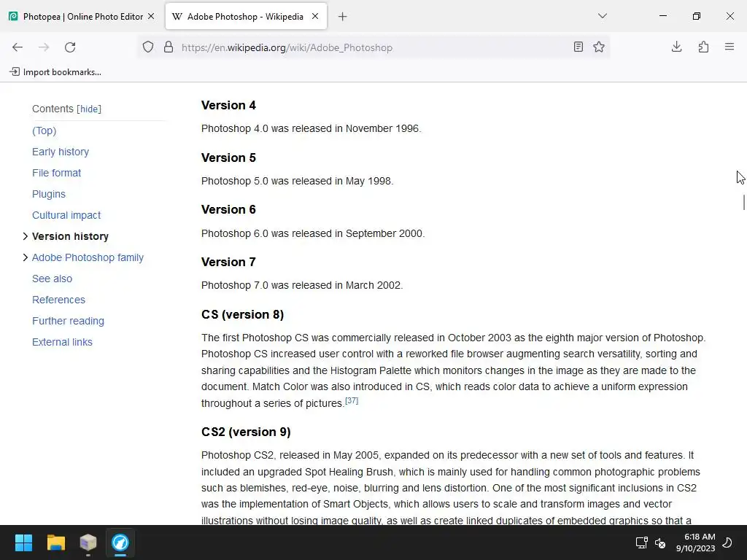Go to External links section
The width and height of the screenshot is (747, 560).
point(62,342)
